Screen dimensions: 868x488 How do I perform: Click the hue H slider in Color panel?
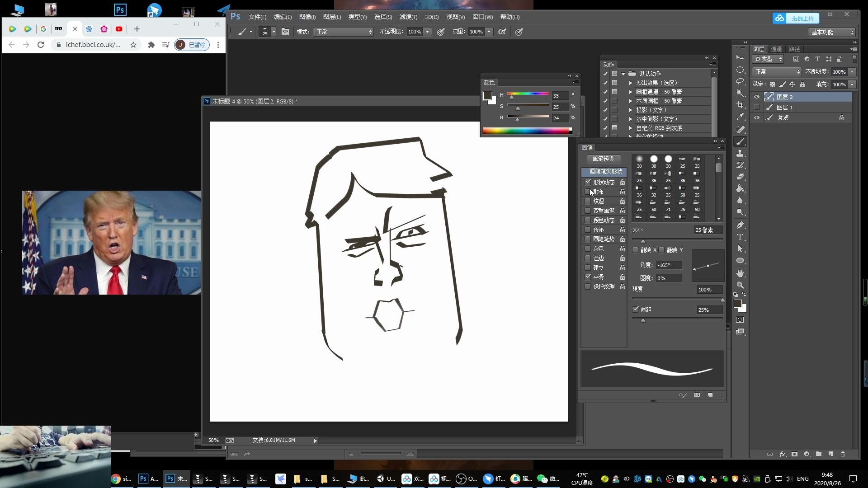click(x=528, y=94)
